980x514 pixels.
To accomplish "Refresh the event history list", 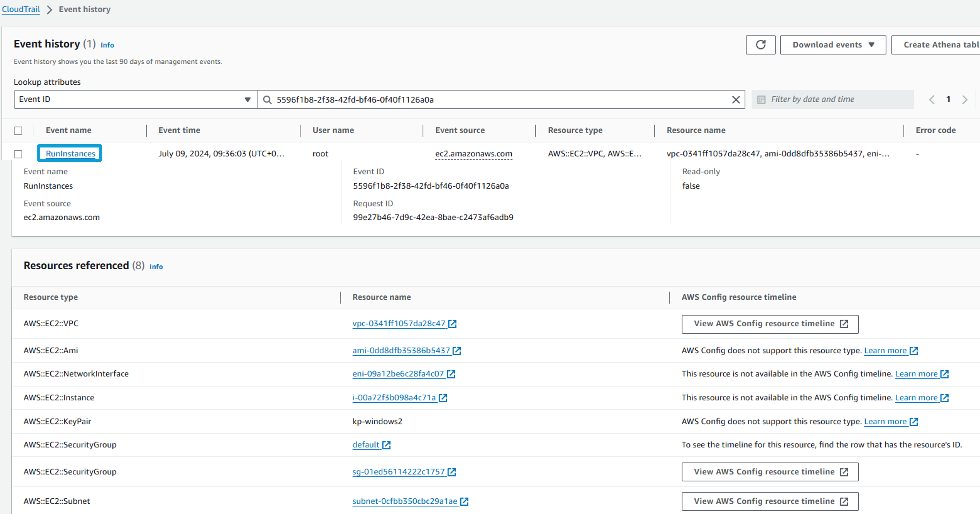I will (760, 45).
